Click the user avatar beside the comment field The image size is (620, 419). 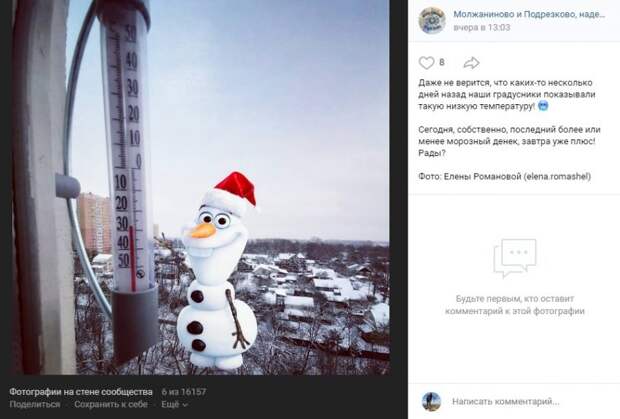431,402
